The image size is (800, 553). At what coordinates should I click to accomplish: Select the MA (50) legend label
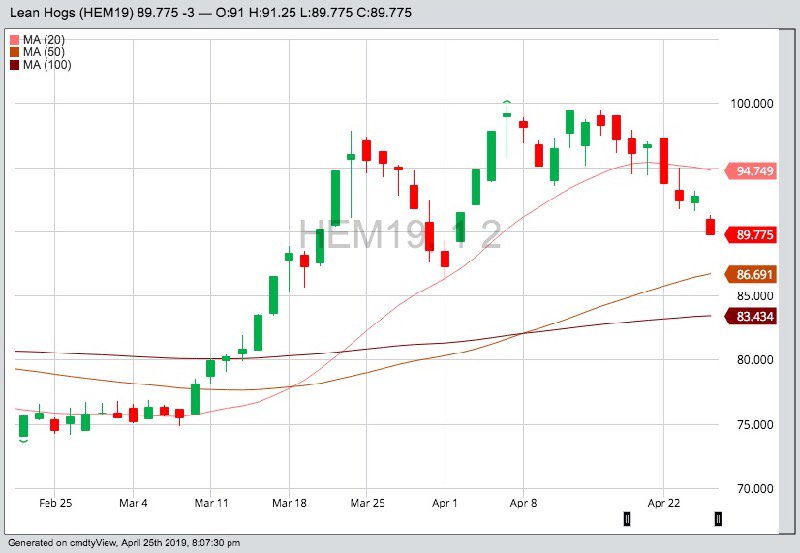[45, 53]
